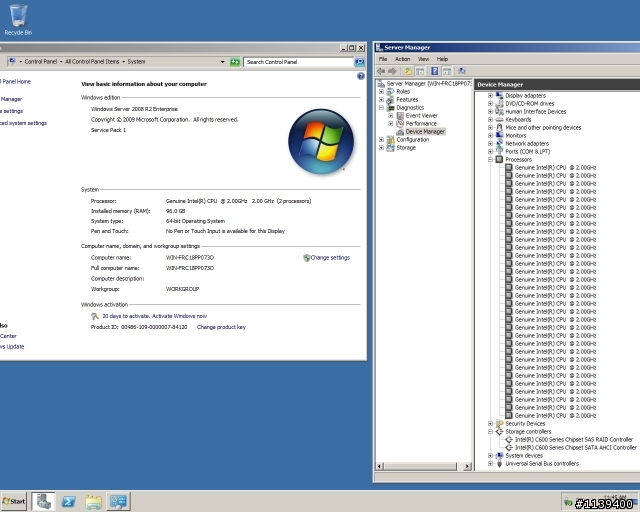This screenshot has height=512, width=640.
Task: Switch to the Control Panel taskbar button
Action: [x=118, y=501]
